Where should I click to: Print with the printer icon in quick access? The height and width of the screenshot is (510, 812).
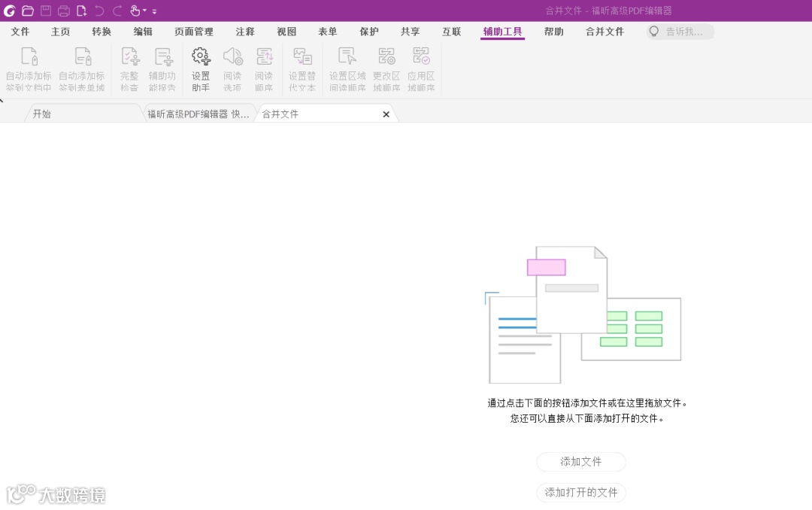tap(64, 11)
